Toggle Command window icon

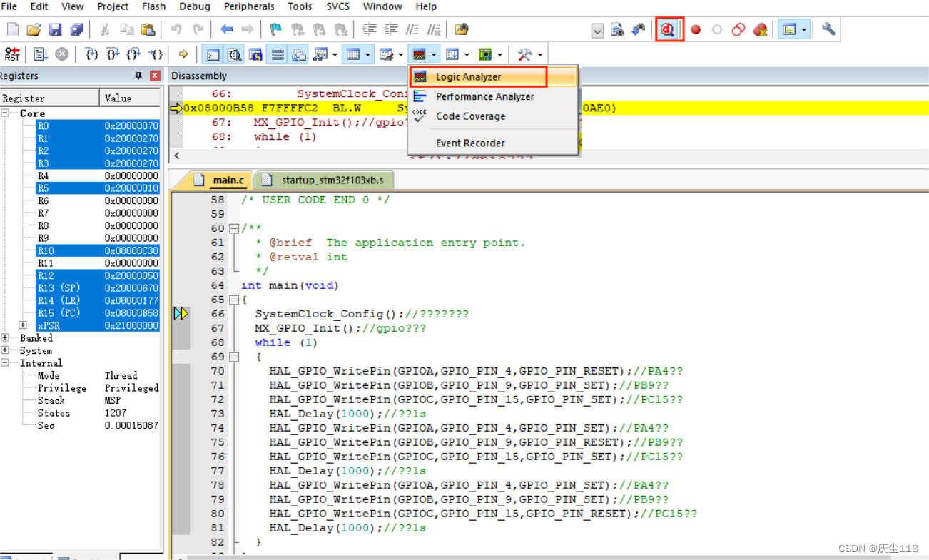[213, 54]
